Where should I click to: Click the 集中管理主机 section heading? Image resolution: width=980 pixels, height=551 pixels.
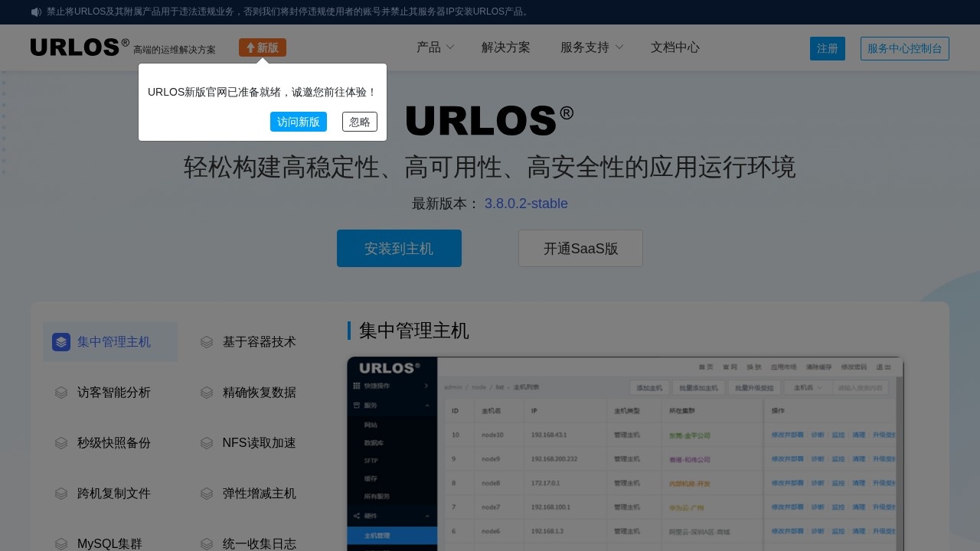coord(413,331)
